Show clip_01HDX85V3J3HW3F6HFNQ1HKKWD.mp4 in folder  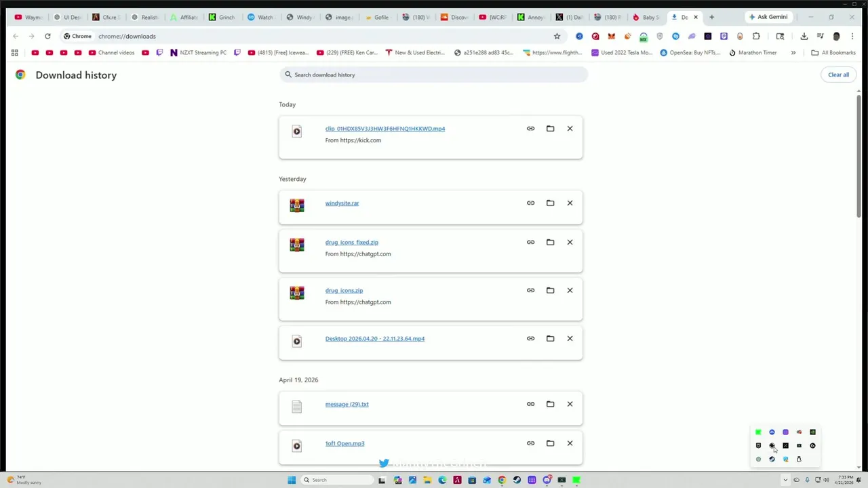coord(550,129)
